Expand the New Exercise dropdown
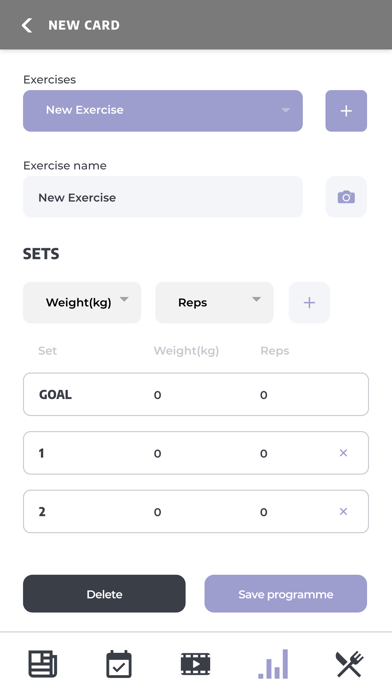This screenshot has height=696, width=392. coord(163,111)
